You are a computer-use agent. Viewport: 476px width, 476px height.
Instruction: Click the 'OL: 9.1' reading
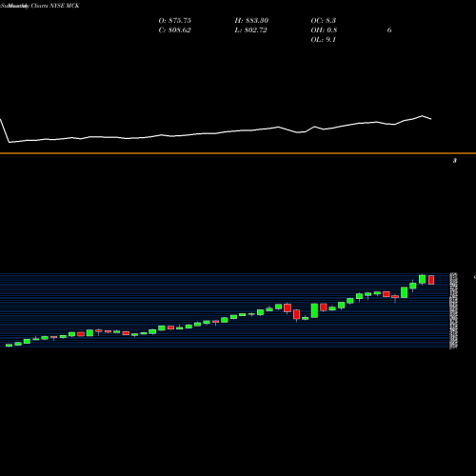point(324,40)
